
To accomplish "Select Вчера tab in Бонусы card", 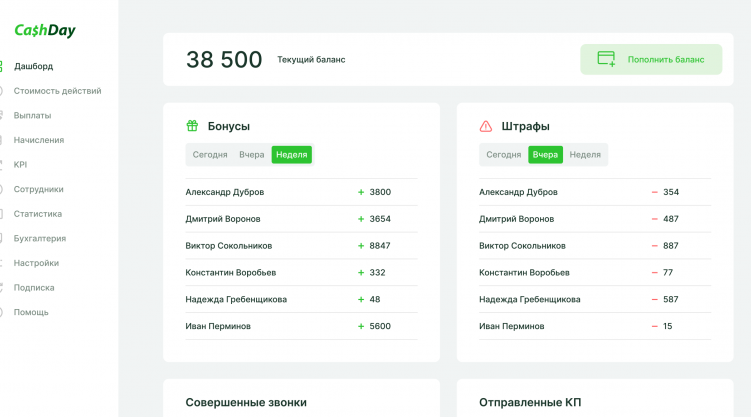I will coord(252,155).
